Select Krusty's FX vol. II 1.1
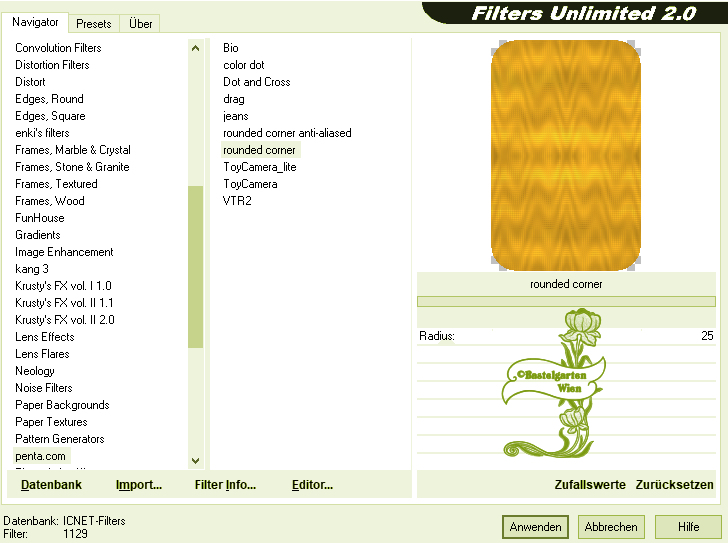 click(64, 303)
